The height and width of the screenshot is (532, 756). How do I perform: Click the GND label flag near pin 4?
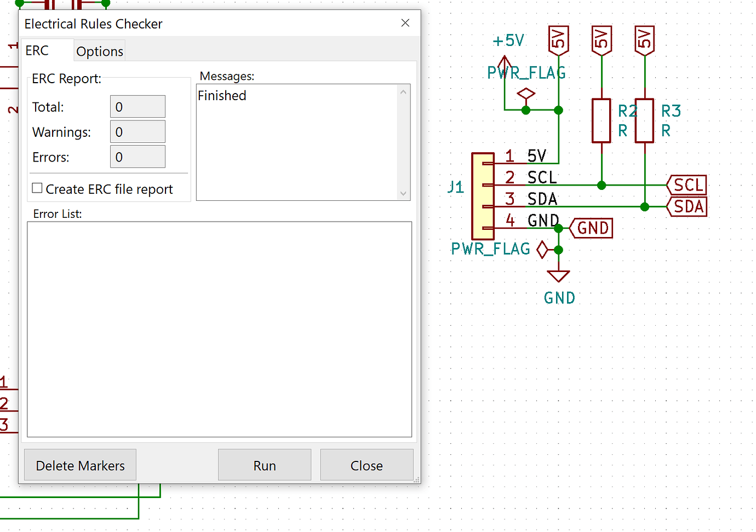click(591, 228)
